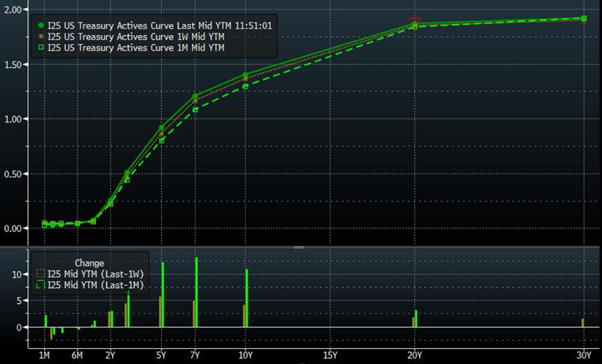Click the green circle icon for Last Mid YTM

tap(41, 26)
